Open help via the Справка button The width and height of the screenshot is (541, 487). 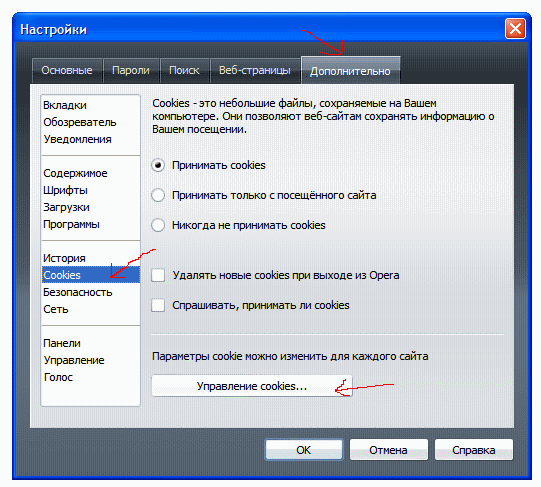pos(474,450)
